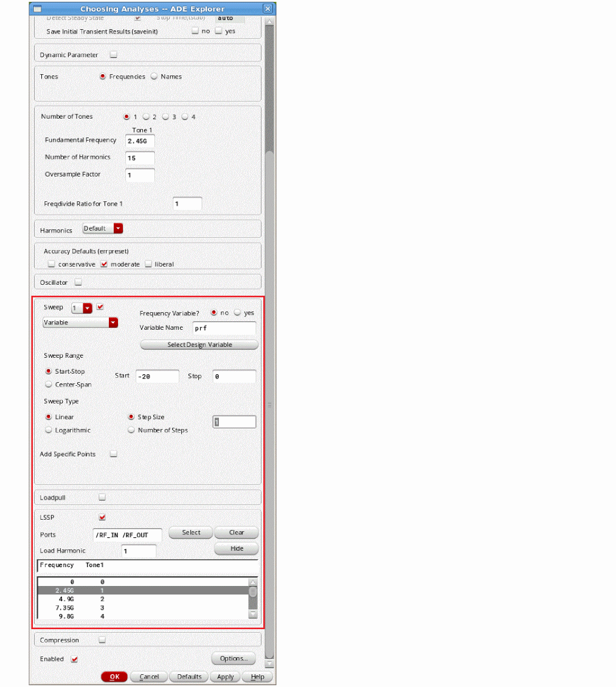Confirm with the OK button
Screen dimensions: 616x687
click(x=114, y=677)
